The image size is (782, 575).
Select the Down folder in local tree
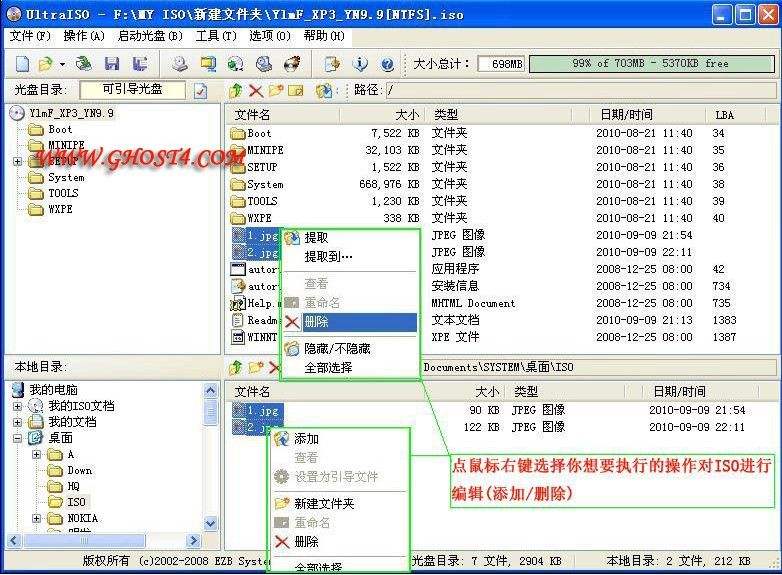[80, 470]
